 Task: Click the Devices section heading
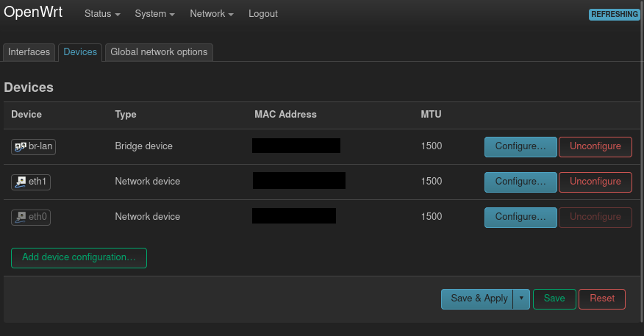tap(29, 87)
